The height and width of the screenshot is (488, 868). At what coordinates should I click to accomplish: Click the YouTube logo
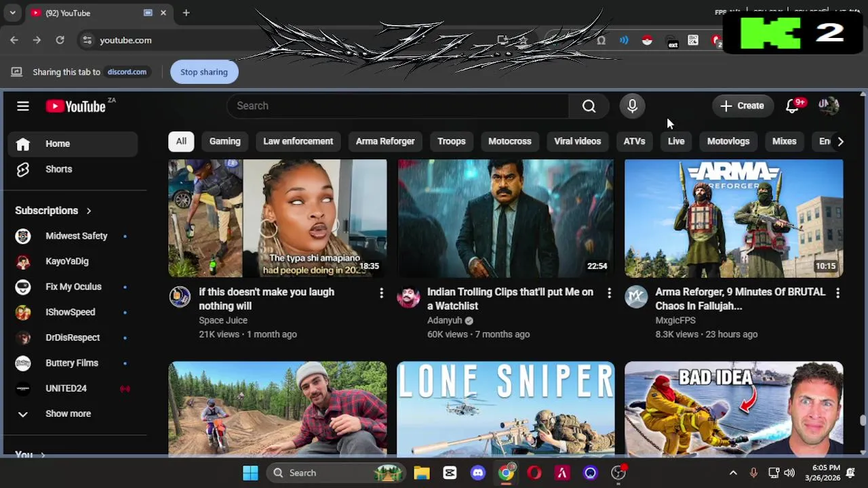(76, 106)
